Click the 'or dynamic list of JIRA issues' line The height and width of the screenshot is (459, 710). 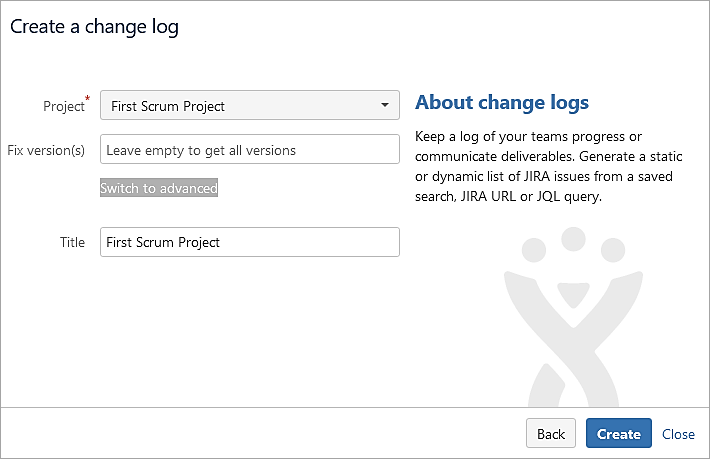point(543,176)
